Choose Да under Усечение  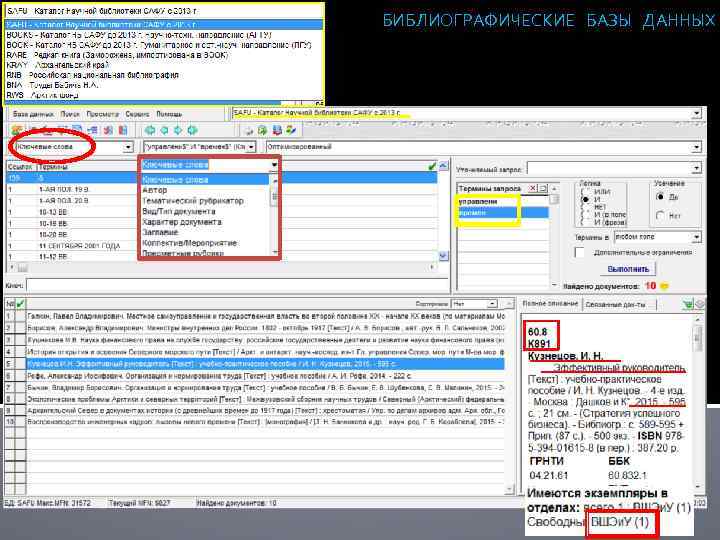point(660,197)
